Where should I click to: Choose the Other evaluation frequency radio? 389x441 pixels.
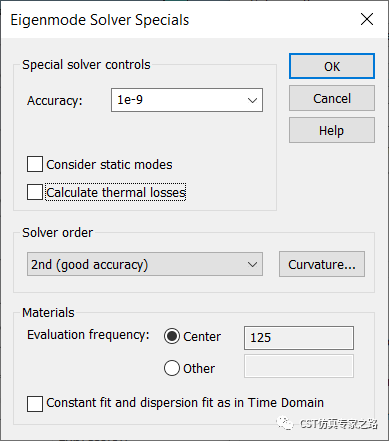click(x=172, y=368)
